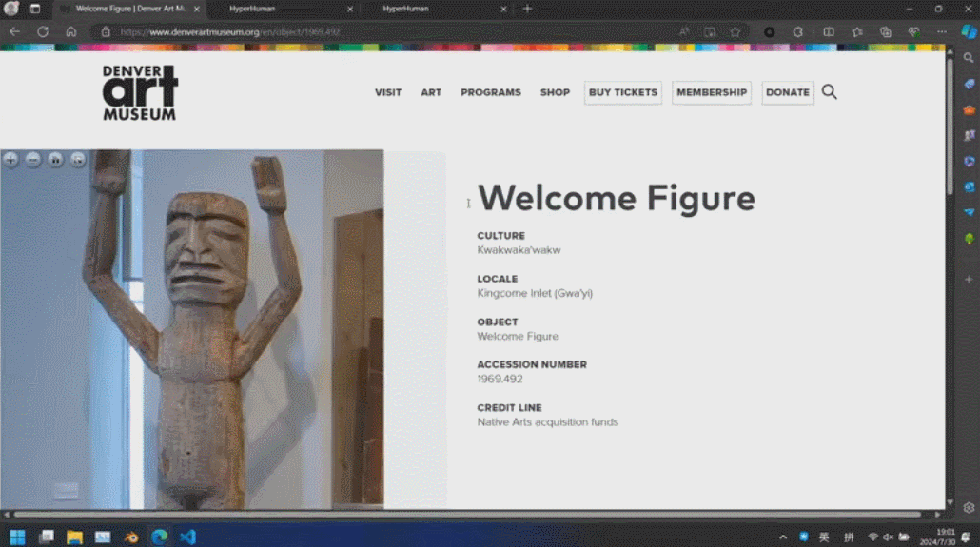Open the ART menu
This screenshot has width=980, height=547.
431,92
